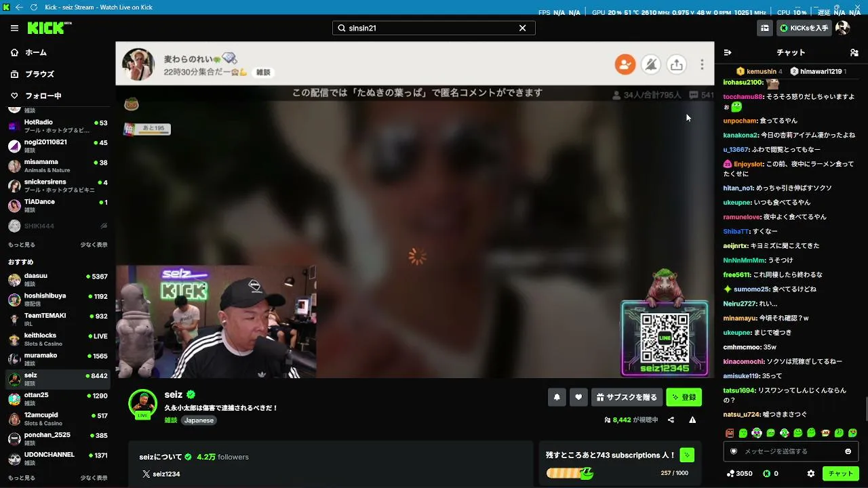The height and width of the screenshot is (488, 868).
Task: Clear the sinsin21 search text
Action: (522, 28)
